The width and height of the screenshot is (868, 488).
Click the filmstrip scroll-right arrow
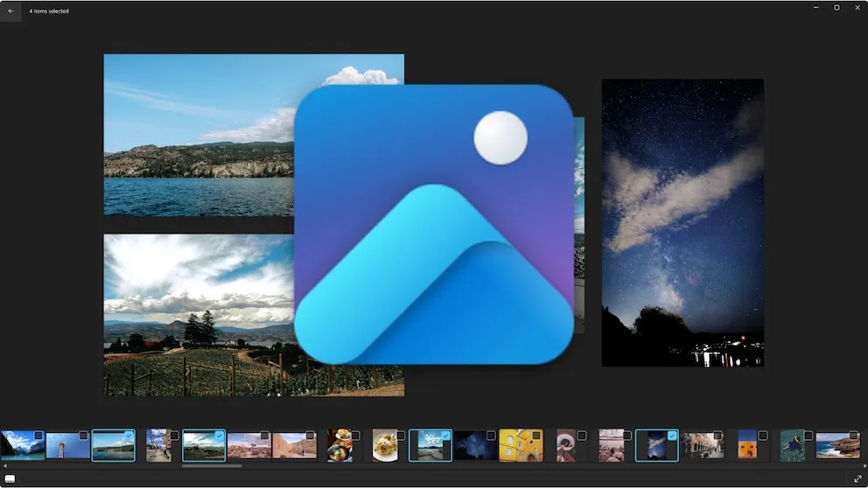[863, 466]
